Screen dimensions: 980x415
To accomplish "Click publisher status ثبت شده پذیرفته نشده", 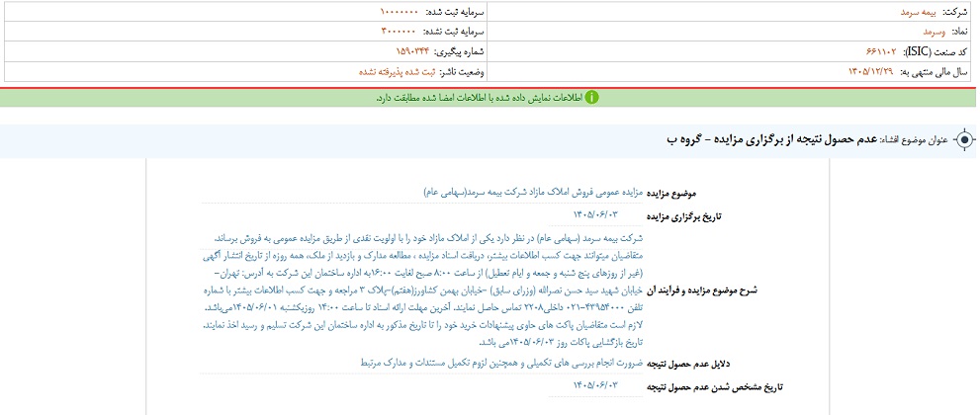I will (x=397, y=72).
